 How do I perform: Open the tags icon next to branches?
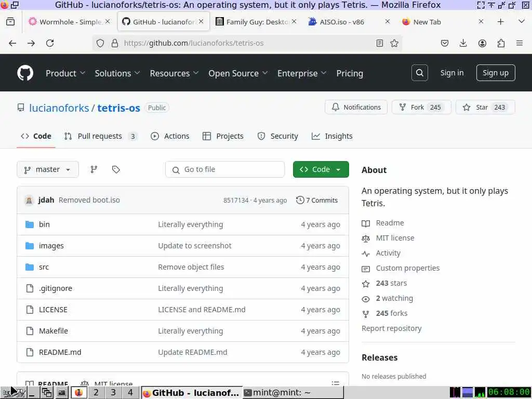(x=116, y=169)
